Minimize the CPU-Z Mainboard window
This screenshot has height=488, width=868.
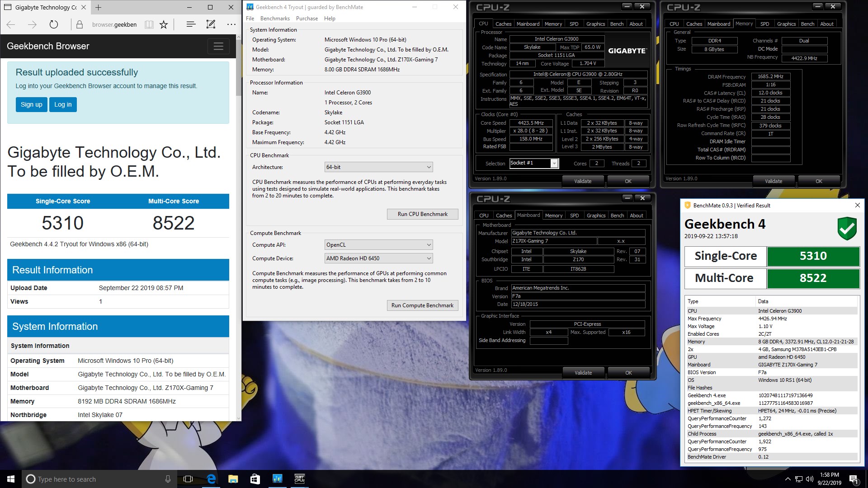click(627, 198)
